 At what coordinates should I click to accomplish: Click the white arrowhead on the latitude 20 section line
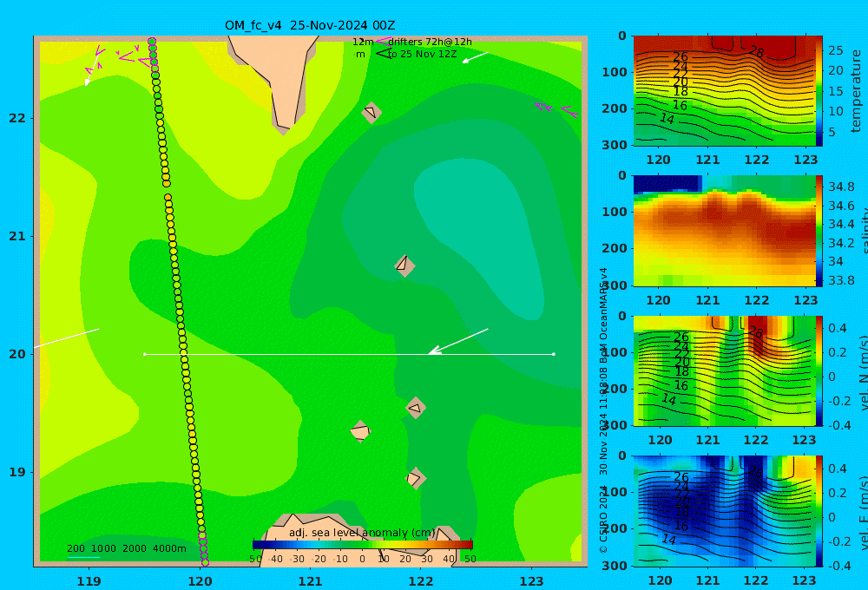(435, 351)
